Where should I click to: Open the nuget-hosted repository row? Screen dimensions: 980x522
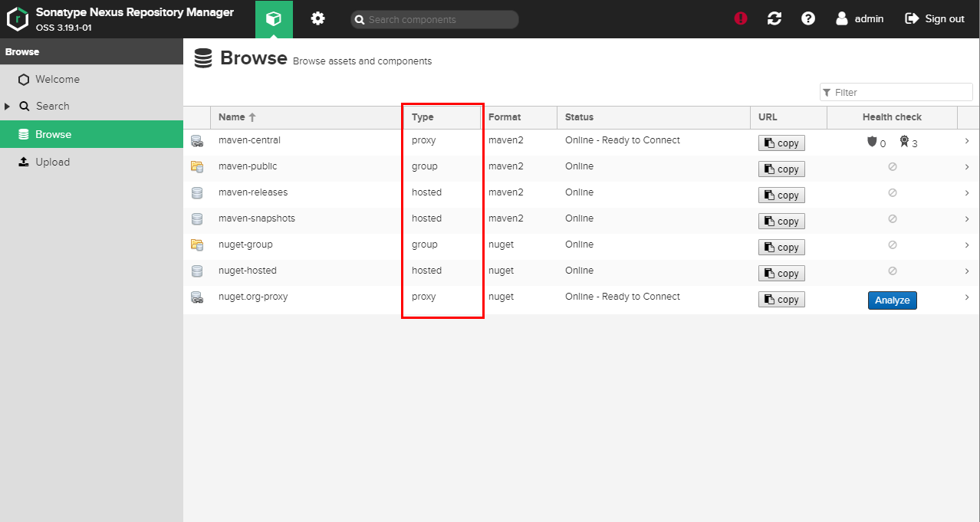581,272
